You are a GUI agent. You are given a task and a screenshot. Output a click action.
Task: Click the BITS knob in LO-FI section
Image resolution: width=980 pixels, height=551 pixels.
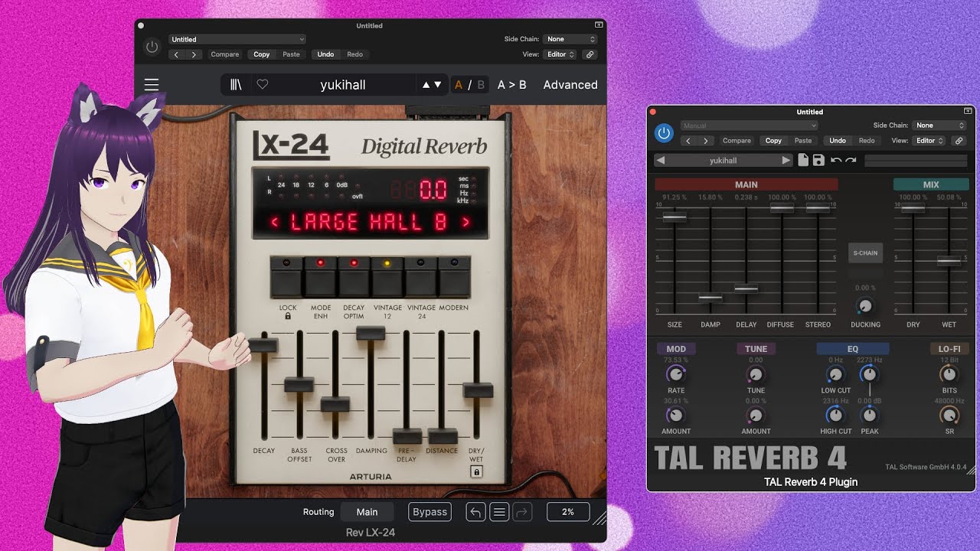pyautogui.click(x=949, y=374)
